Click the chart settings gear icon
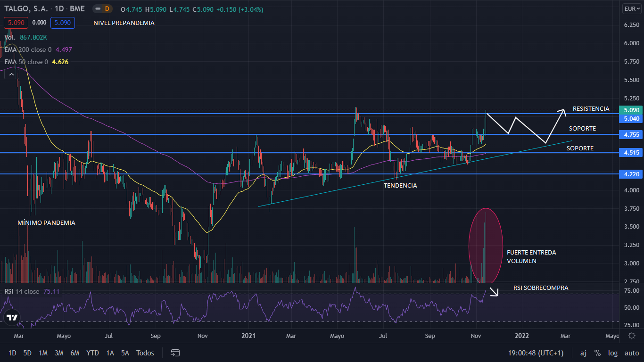Screen dimensions: 644x362 632,336
